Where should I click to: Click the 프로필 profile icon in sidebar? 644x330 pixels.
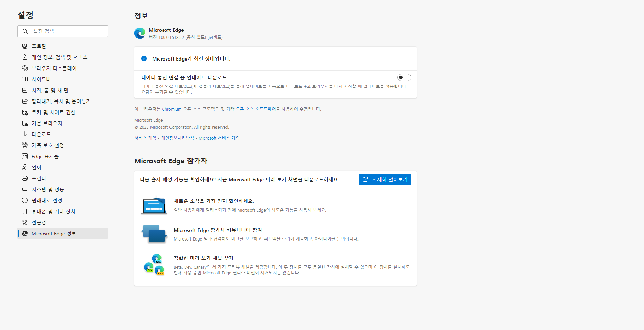[25, 46]
